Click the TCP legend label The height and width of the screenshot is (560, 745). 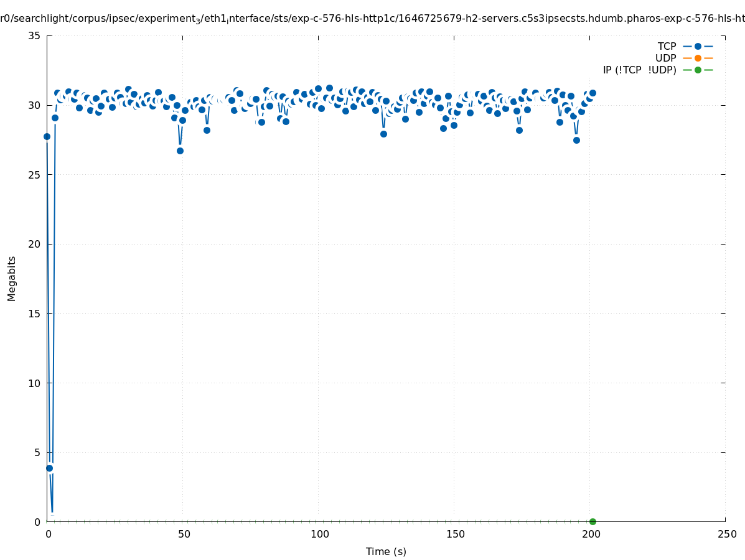point(667,46)
